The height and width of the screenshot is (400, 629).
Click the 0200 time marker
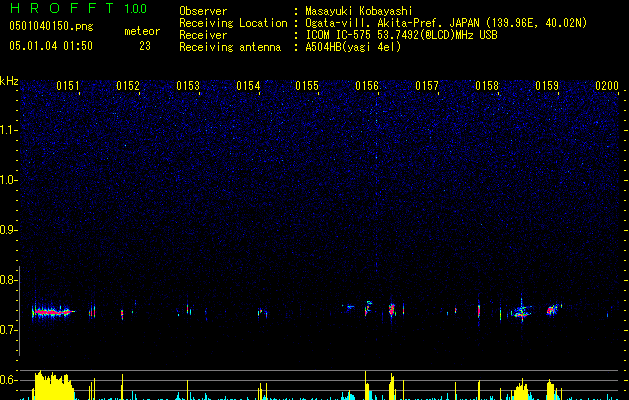click(607, 85)
